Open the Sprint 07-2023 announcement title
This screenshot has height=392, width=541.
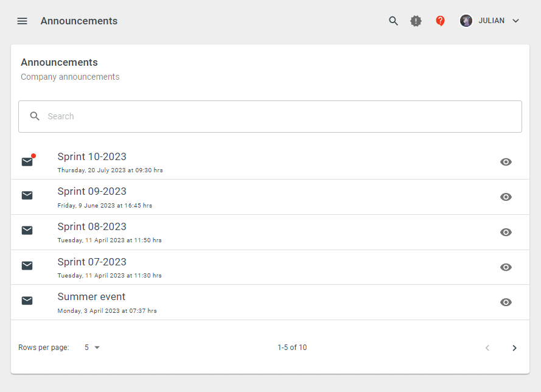(x=92, y=262)
